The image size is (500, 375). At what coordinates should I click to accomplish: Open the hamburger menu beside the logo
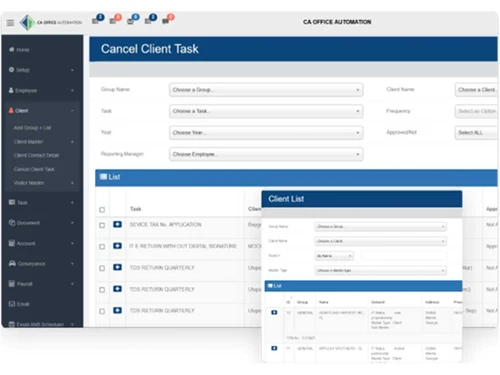tap(10, 23)
